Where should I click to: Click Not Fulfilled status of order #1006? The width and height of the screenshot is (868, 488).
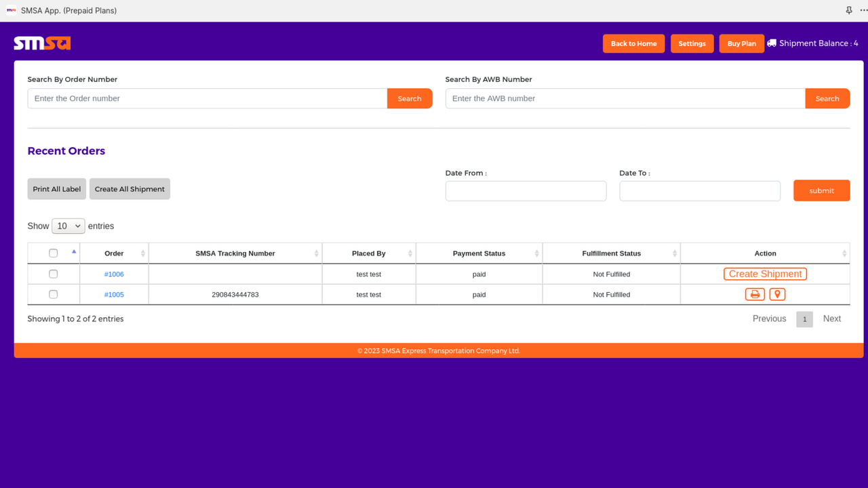pyautogui.click(x=611, y=274)
